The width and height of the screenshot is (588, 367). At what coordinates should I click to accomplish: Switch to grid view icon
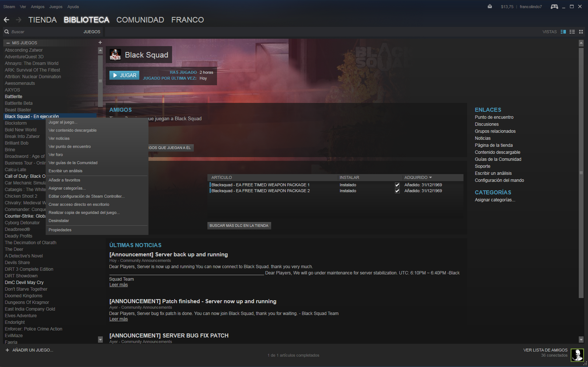coord(581,32)
